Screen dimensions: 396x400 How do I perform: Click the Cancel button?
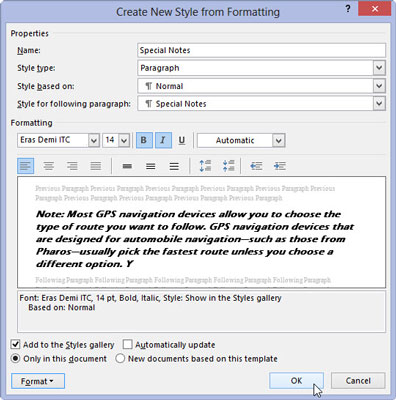pos(358,381)
